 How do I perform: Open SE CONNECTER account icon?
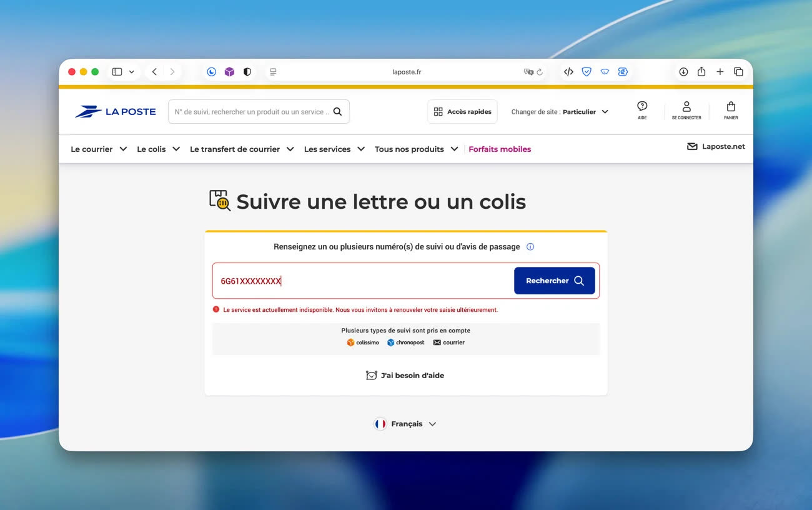[x=686, y=109]
